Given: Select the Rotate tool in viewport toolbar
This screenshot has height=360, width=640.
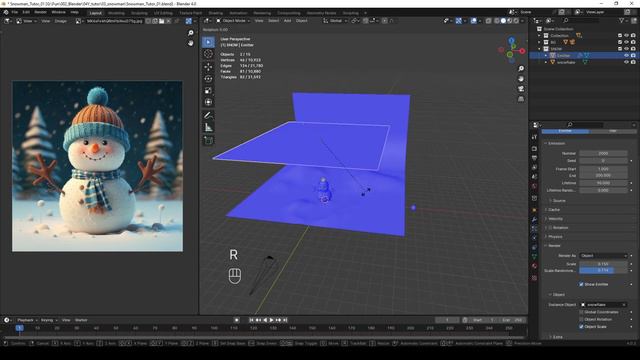Looking at the screenshot, I should click(x=208, y=79).
